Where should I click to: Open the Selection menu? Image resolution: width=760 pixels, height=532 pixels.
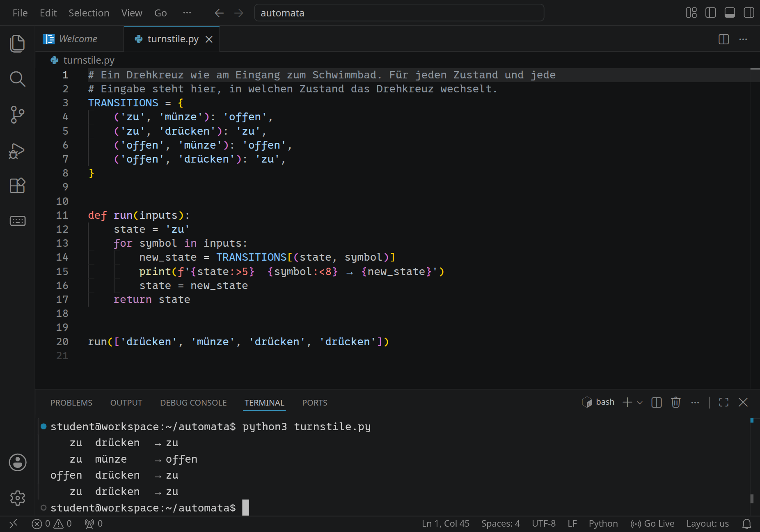[89, 13]
